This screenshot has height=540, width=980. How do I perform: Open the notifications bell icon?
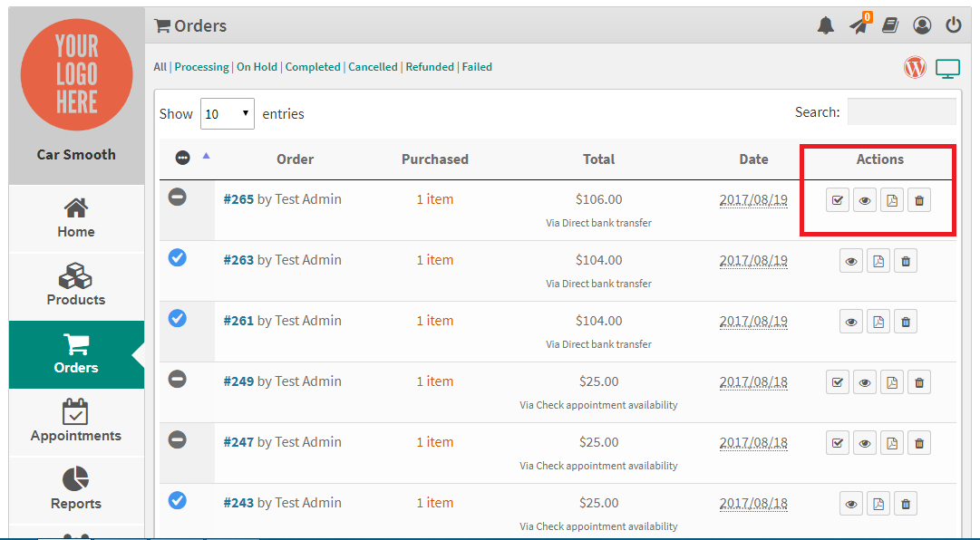coord(826,25)
